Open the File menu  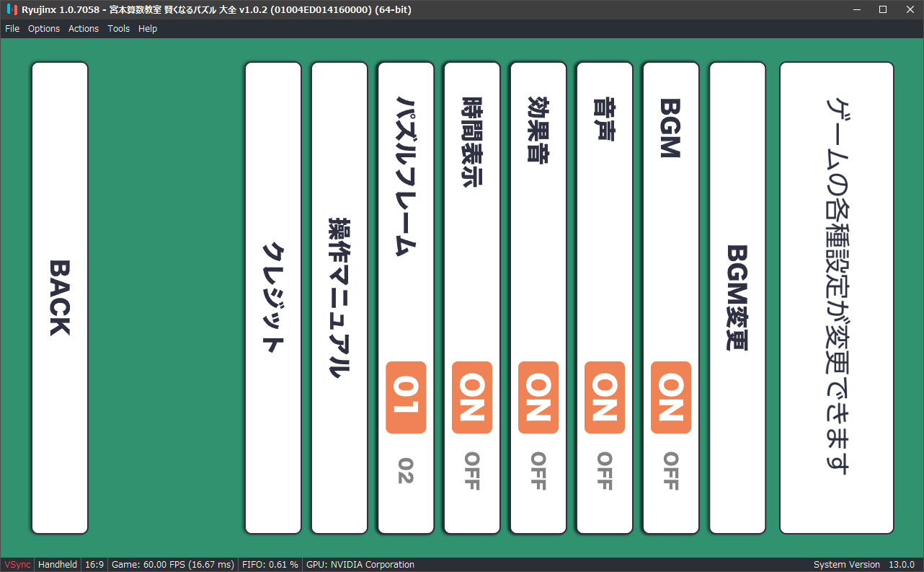[12, 29]
